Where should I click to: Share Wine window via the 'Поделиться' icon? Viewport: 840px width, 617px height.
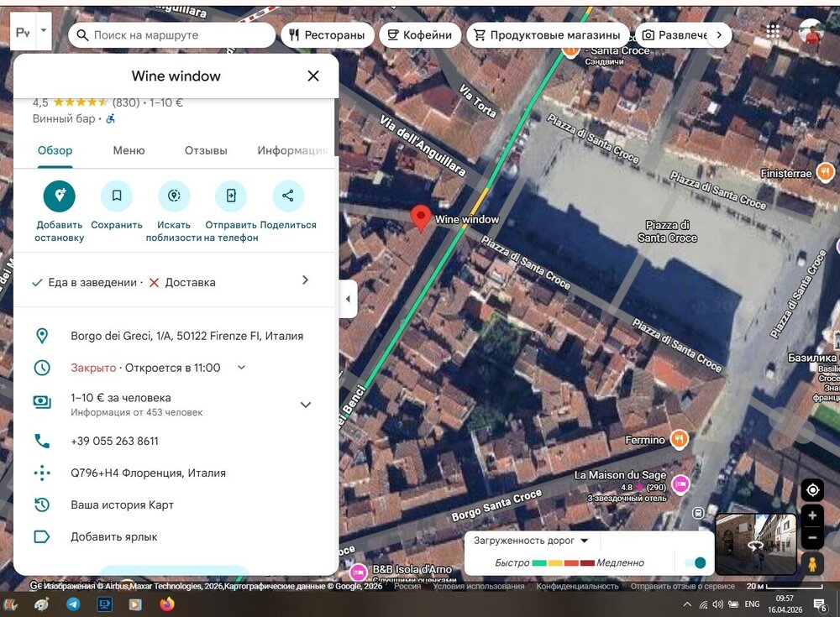(288, 196)
